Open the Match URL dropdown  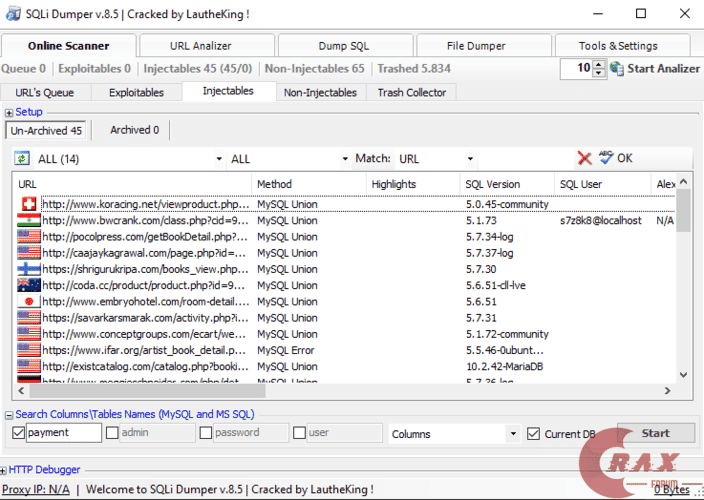pyautogui.click(x=470, y=159)
